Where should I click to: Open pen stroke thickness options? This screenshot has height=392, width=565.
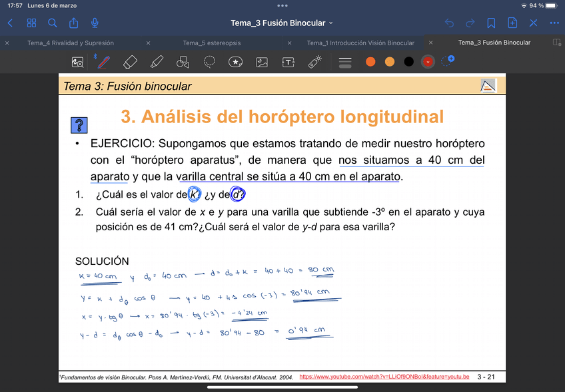click(x=345, y=62)
